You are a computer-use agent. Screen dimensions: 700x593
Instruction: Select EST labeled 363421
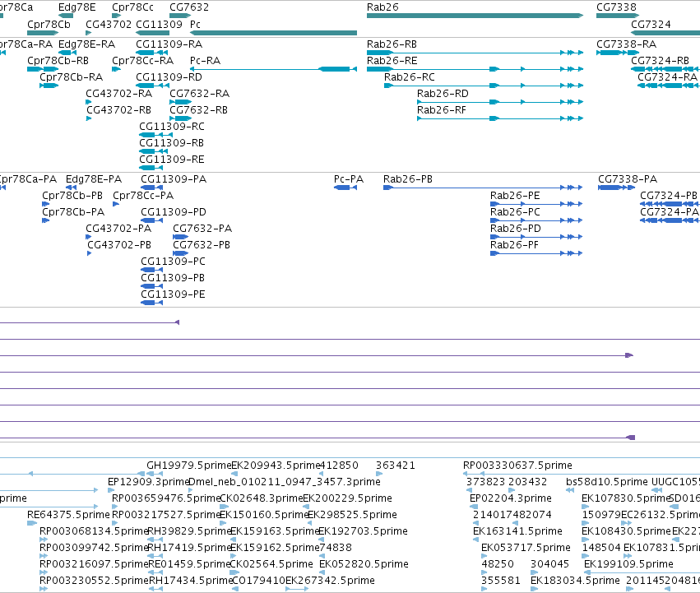tap(395, 466)
